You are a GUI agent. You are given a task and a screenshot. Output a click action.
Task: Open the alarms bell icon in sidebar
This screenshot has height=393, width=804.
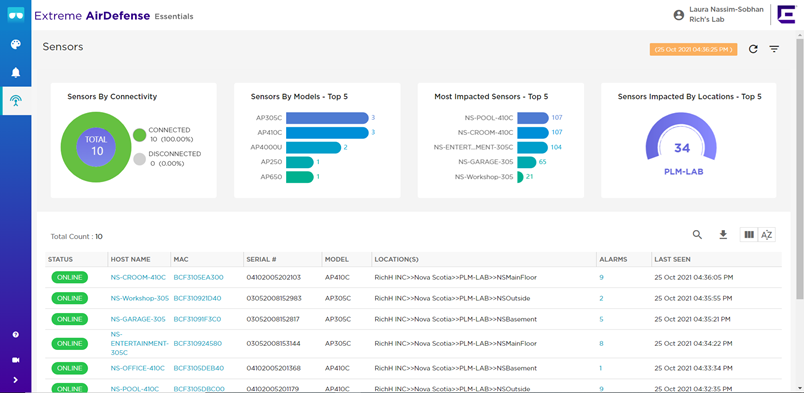(16, 72)
